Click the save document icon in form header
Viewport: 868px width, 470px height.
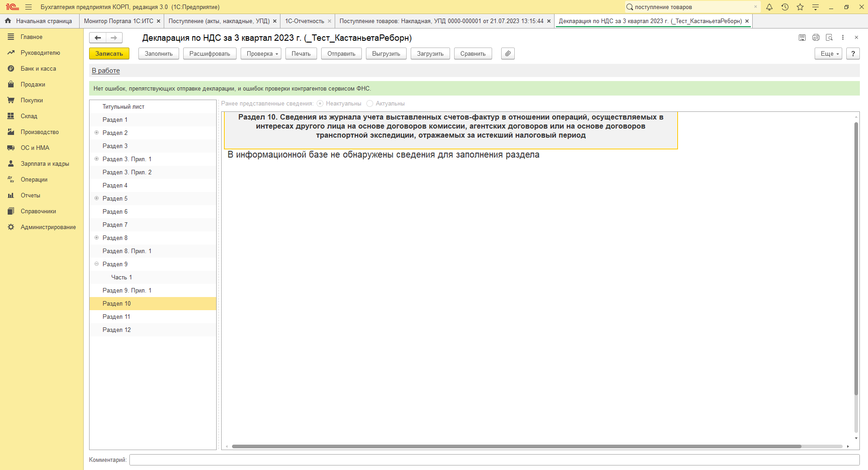[x=802, y=38]
